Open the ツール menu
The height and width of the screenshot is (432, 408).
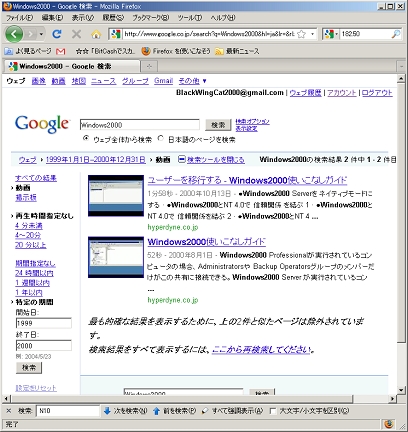[190, 17]
